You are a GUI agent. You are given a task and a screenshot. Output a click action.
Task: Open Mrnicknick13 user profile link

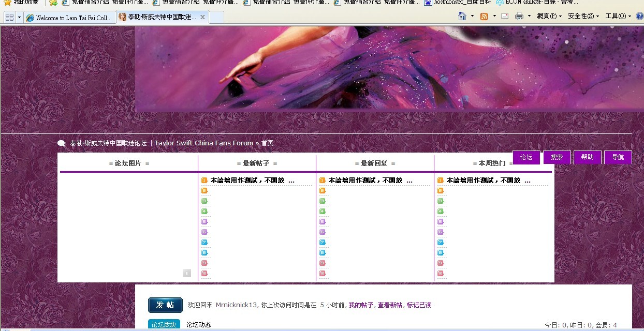(236, 305)
